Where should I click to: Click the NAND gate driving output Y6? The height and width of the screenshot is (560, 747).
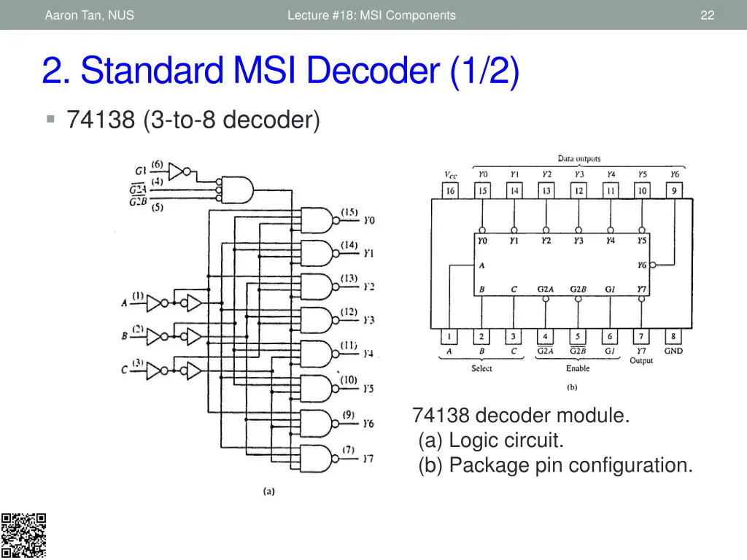(320, 424)
